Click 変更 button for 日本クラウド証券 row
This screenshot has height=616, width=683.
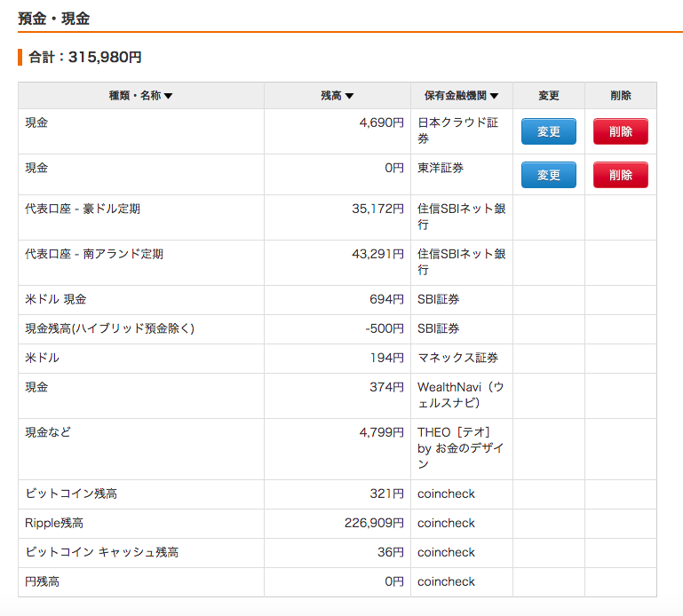point(548,131)
